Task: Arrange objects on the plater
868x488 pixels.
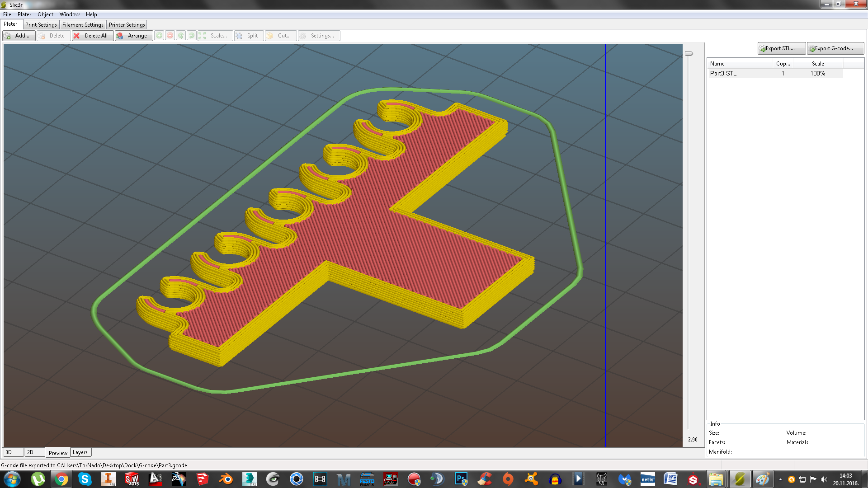Action: pos(132,36)
